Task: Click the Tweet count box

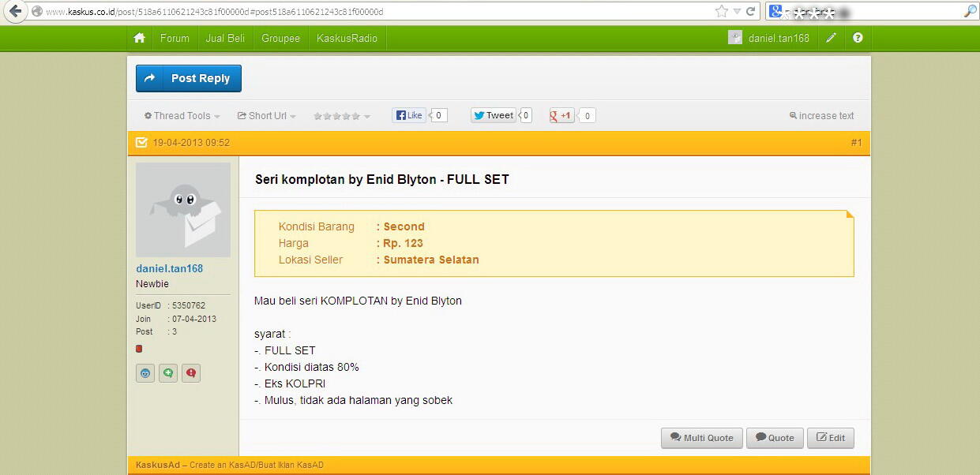Action: click(x=526, y=115)
